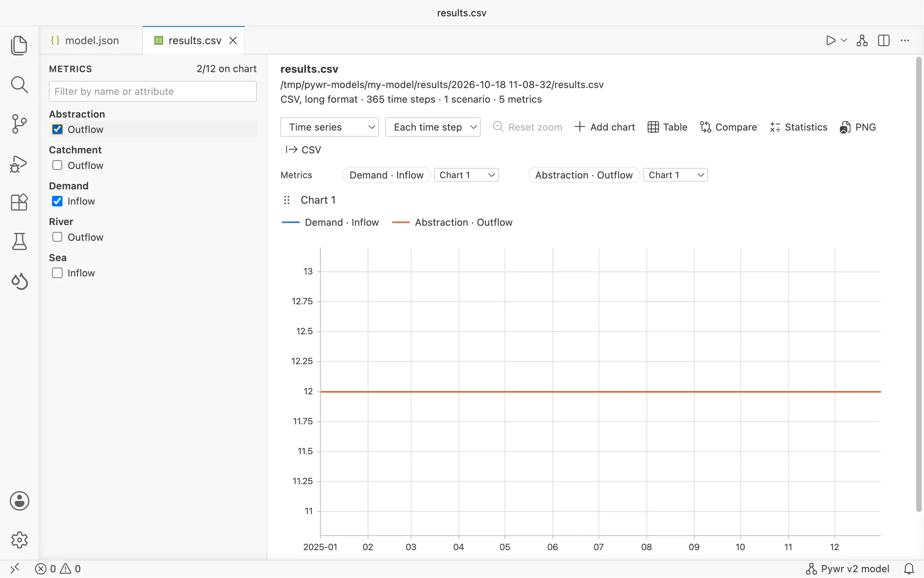Click the remote window icon in status bar
Image resolution: width=924 pixels, height=578 pixels.
tap(15, 568)
